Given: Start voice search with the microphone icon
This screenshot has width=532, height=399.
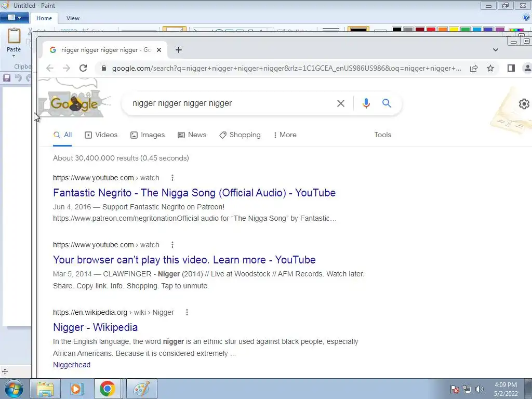Looking at the screenshot, I should pyautogui.click(x=366, y=103).
